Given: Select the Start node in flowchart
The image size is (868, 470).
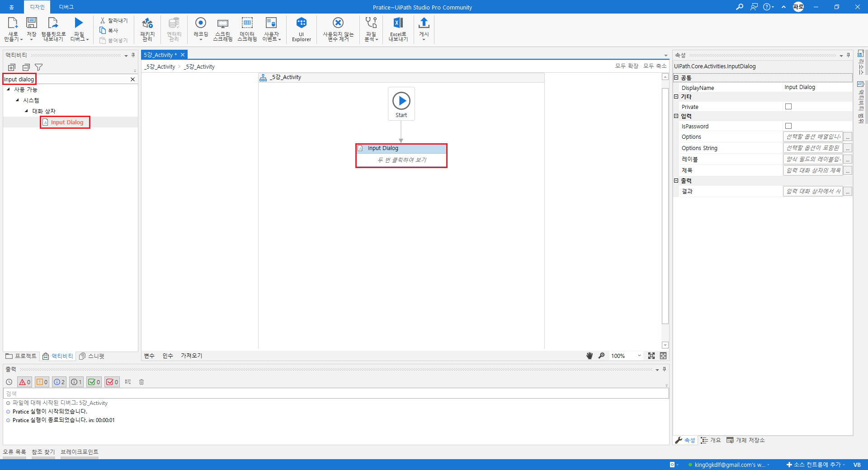Looking at the screenshot, I should (401, 103).
